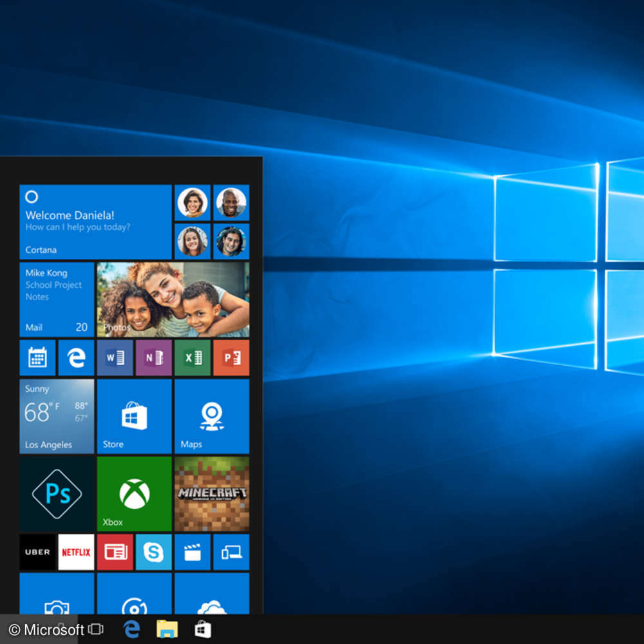Launch Microsoft Edge from its Start tile
This screenshot has height=644, width=644.
76,357
